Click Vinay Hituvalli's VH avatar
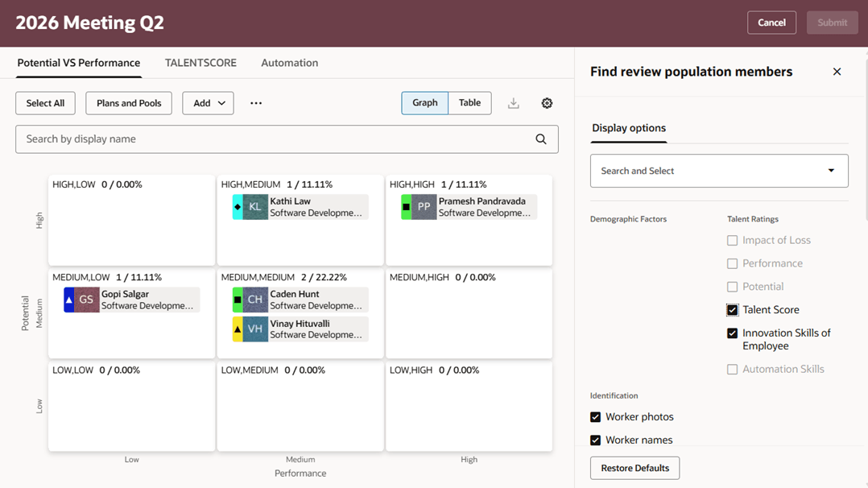Screen dimensions: 868x488 point(255,329)
